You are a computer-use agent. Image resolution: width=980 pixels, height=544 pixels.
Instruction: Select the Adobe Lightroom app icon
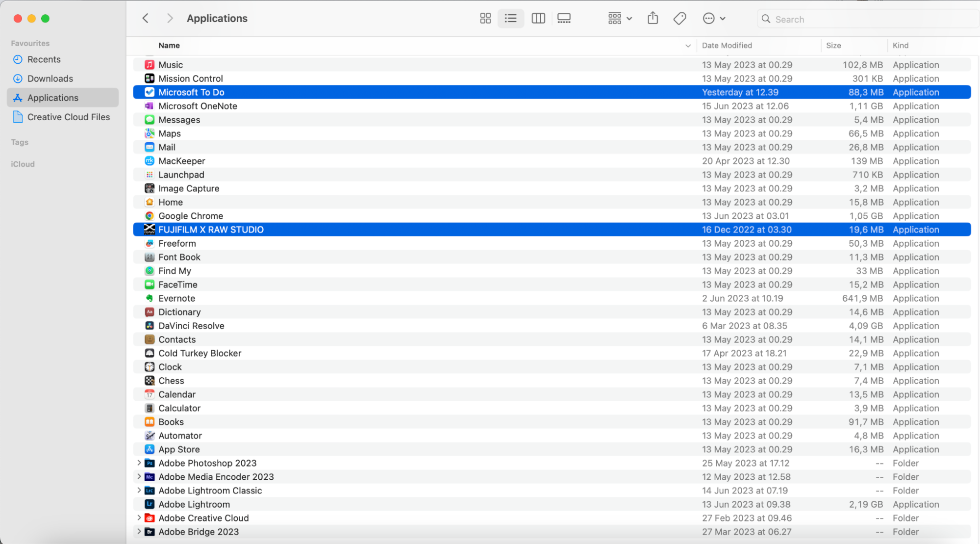click(150, 504)
